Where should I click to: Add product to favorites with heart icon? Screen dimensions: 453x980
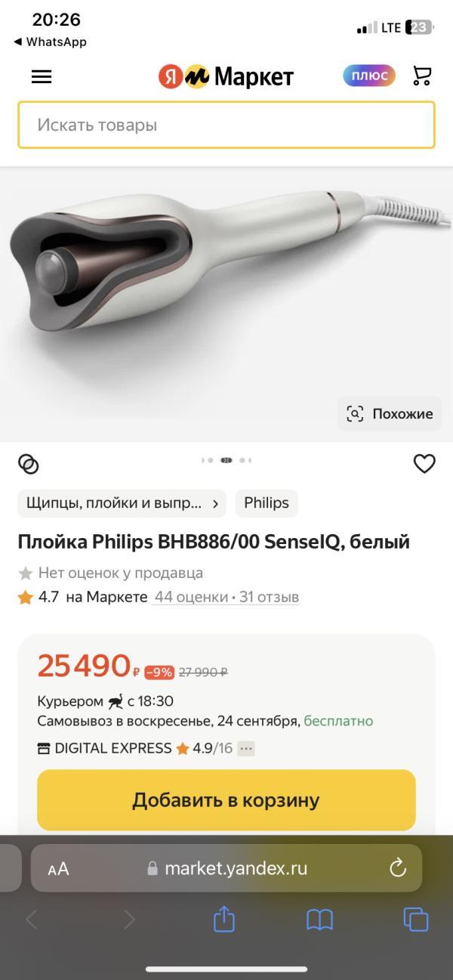pos(424,464)
